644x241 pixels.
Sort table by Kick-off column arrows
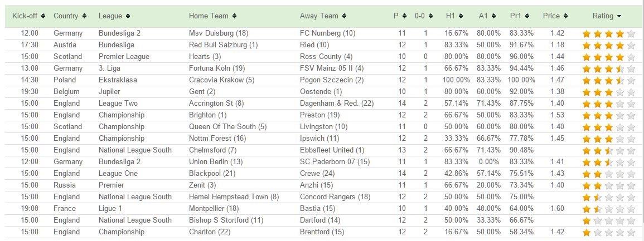[43, 16]
